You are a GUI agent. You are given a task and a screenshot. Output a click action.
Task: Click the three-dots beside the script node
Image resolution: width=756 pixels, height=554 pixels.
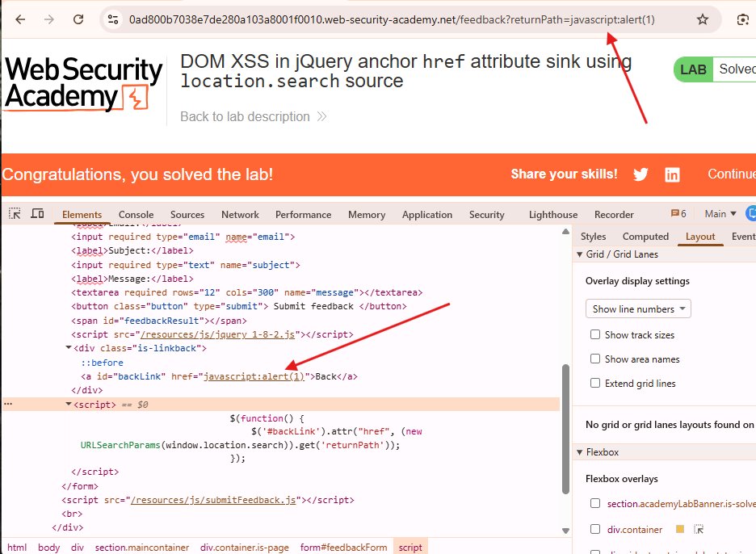pyautogui.click(x=8, y=404)
